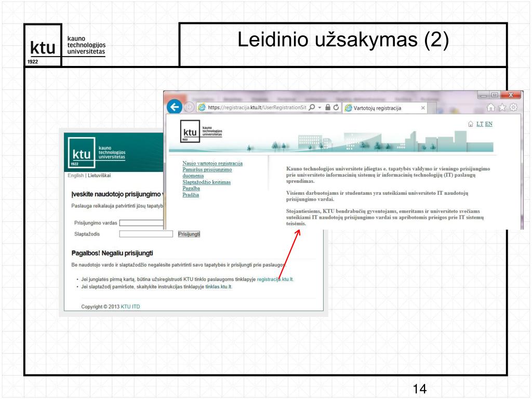This screenshot has width=532, height=399.
Task: Click the search magnifier icon in address bar
Action: click(312, 107)
